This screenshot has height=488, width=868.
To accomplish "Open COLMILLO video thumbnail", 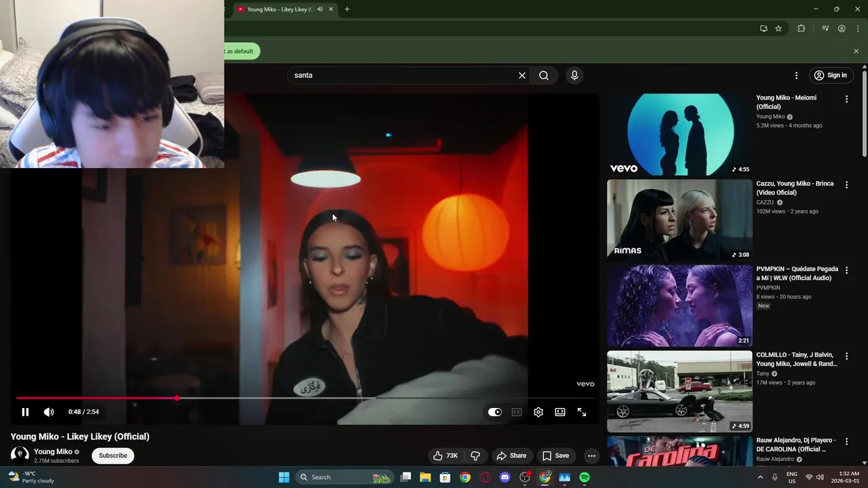I will [x=679, y=391].
